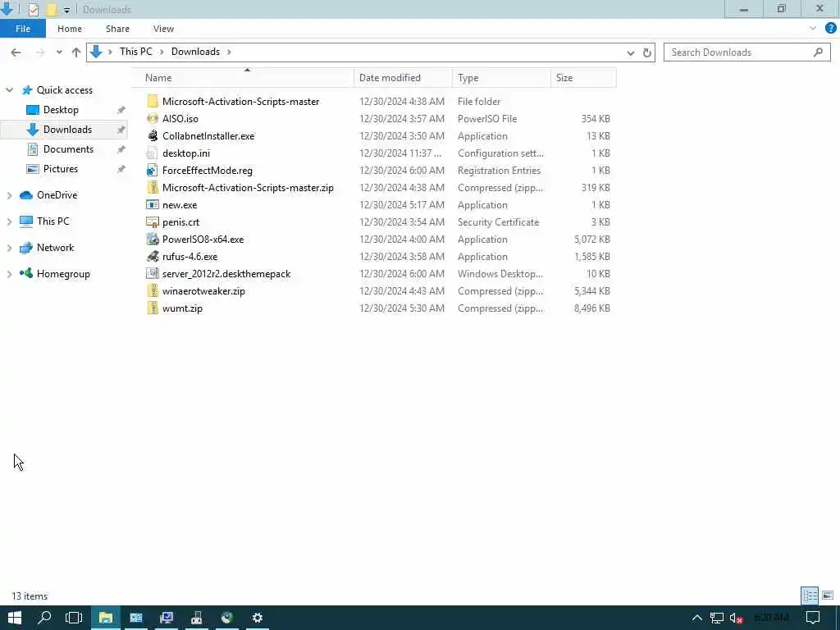Open Task View on the taskbar
The image size is (840, 630).
(x=74, y=618)
